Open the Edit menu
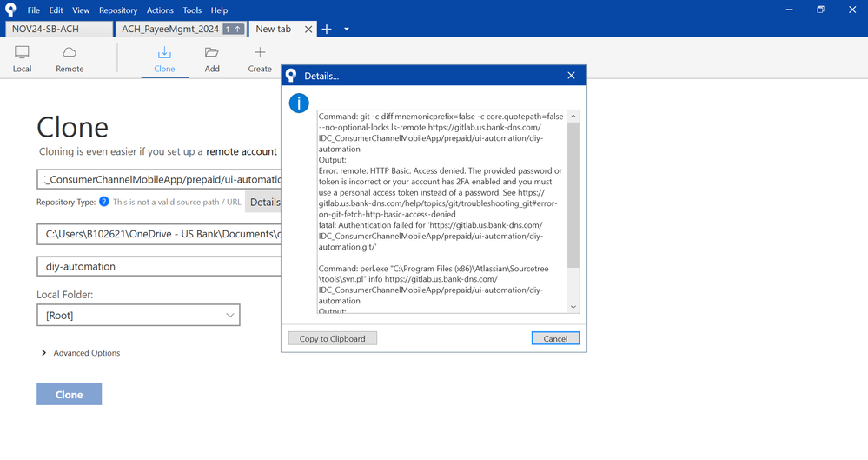Screen dimensions: 868x460 (x=56, y=10)
